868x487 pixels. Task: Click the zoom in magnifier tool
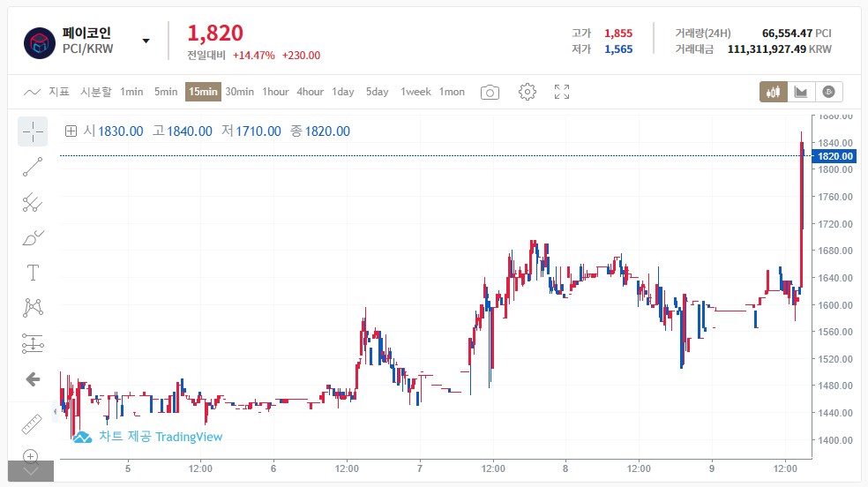tap(31, 456)
